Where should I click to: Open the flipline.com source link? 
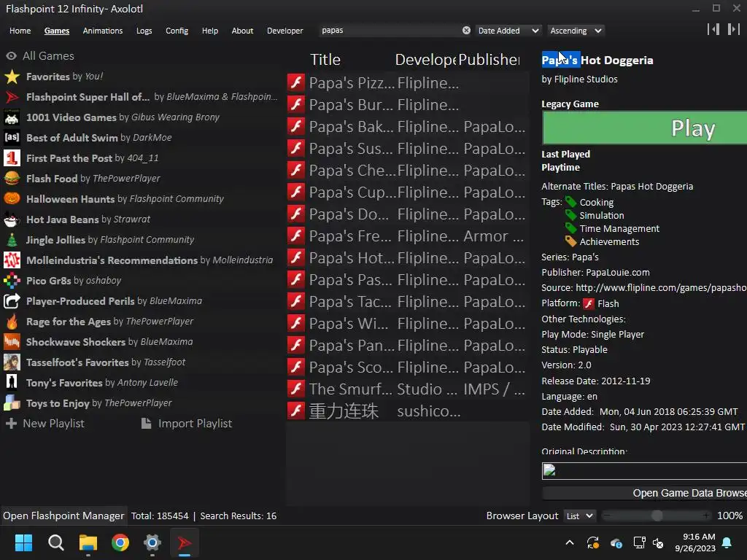[661, 287]
